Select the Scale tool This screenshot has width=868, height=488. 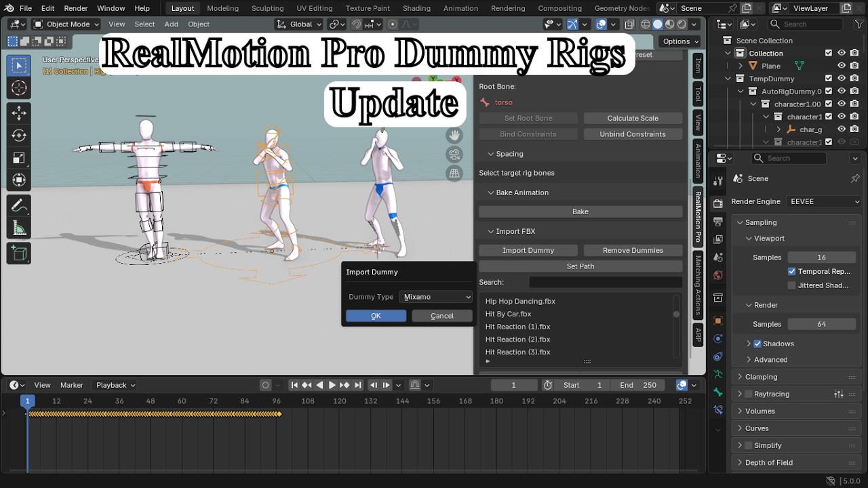point(19,158)
